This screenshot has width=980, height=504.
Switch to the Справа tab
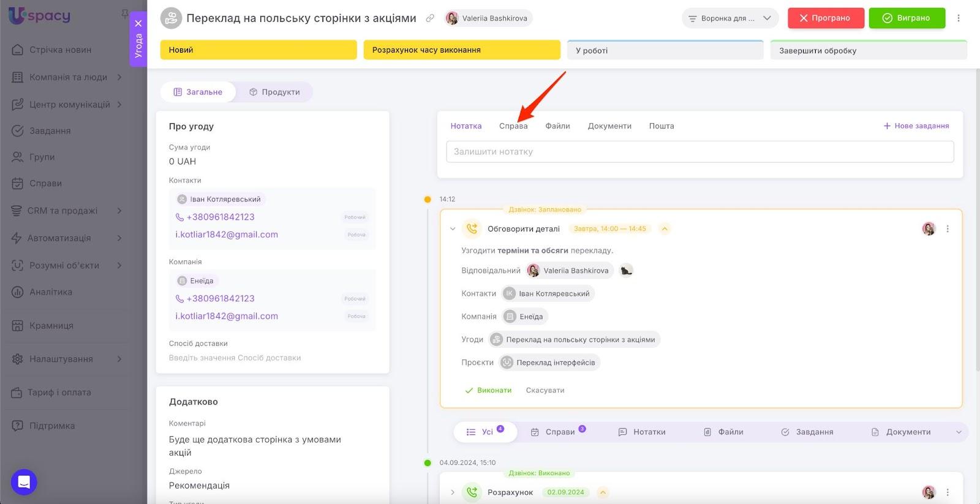click(x=513, y=126)
